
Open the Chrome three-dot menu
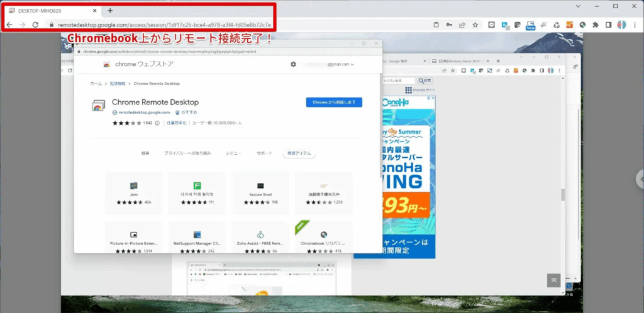(635, 25)
